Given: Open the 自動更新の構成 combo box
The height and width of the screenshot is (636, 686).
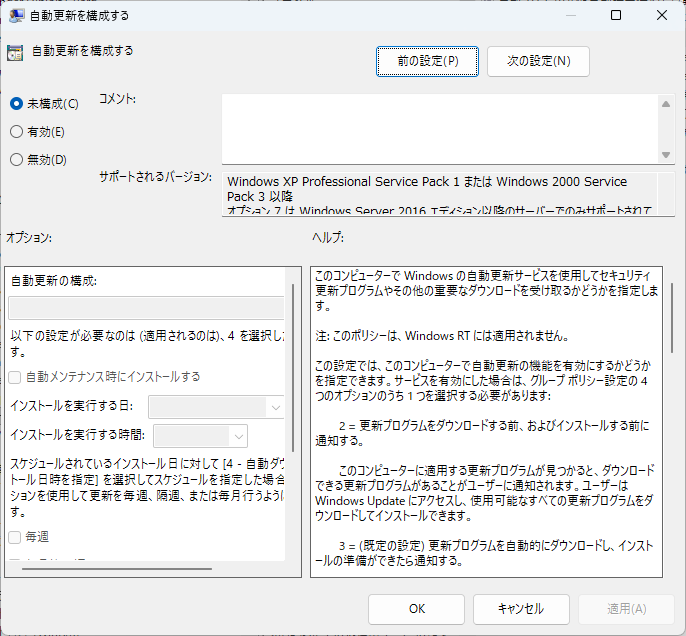Looking at the screenshot, I should point(147,308).
